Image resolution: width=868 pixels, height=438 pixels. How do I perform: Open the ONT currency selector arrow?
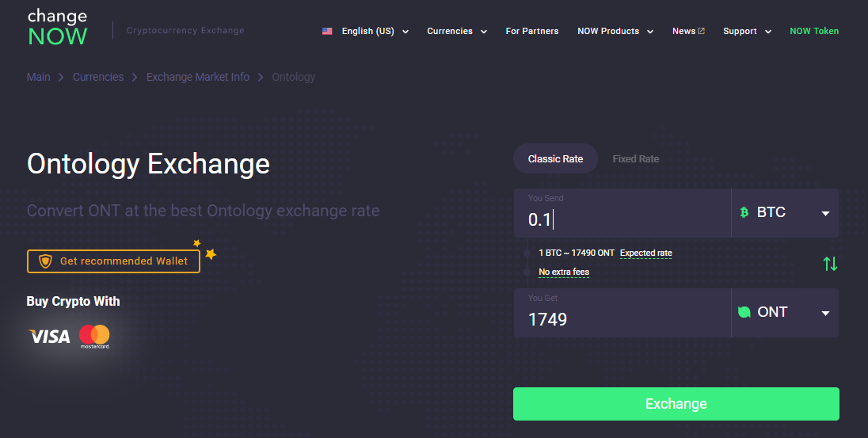click(825, 314)
